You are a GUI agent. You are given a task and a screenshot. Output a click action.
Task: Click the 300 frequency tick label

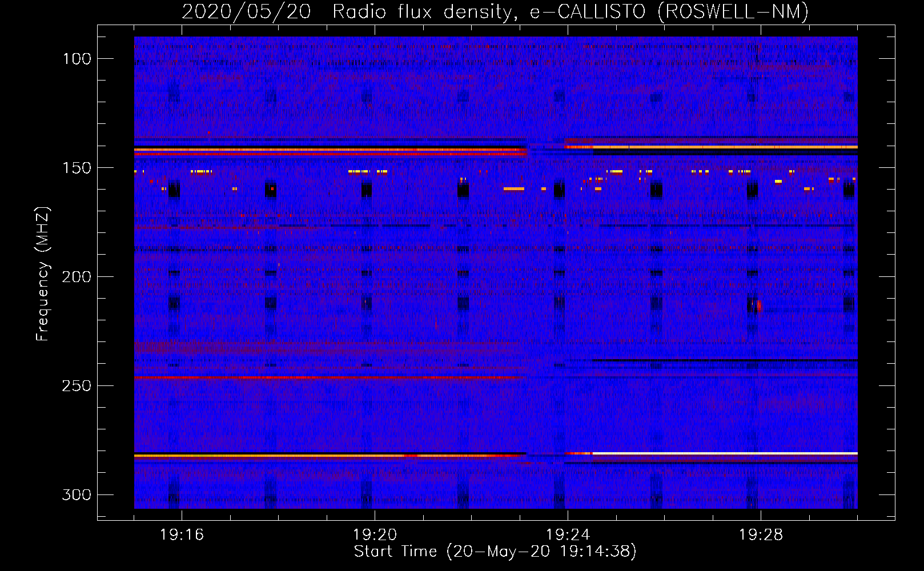tap(77, 494)
